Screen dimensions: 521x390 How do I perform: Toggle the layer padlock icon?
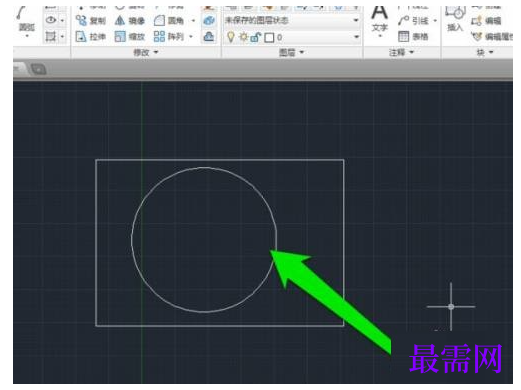(x=255, y=37)
